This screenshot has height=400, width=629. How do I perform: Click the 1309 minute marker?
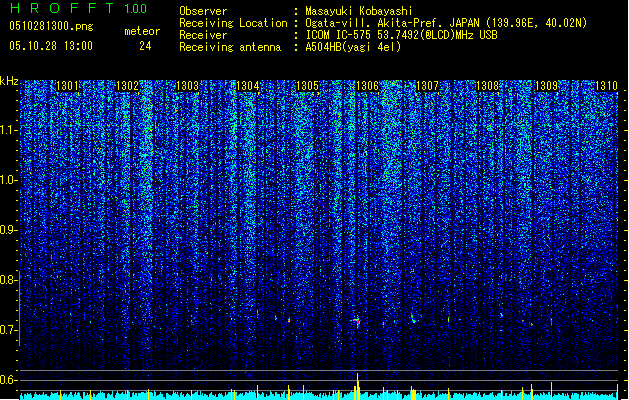pyautogui.click(x=547, y=86)
